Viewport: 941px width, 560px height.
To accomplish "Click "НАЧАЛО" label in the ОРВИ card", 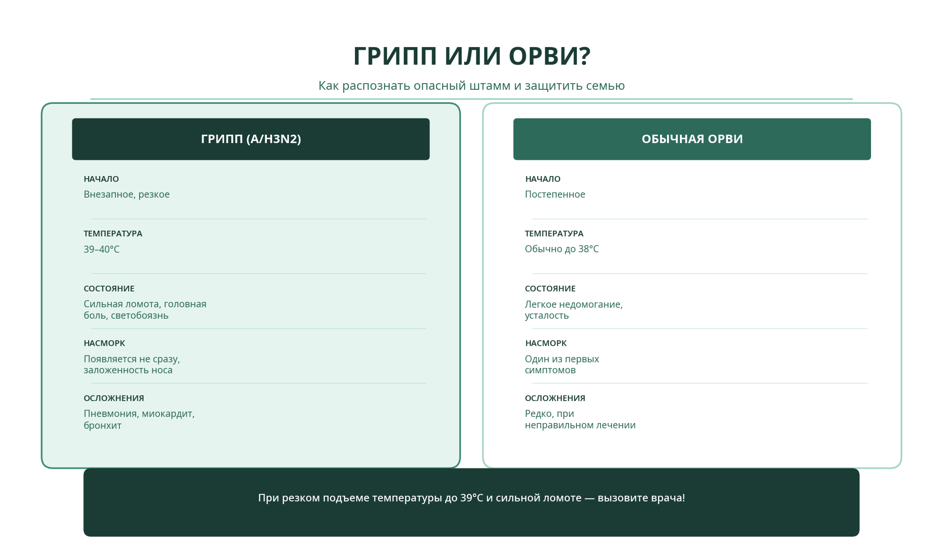I will (542, 179).
